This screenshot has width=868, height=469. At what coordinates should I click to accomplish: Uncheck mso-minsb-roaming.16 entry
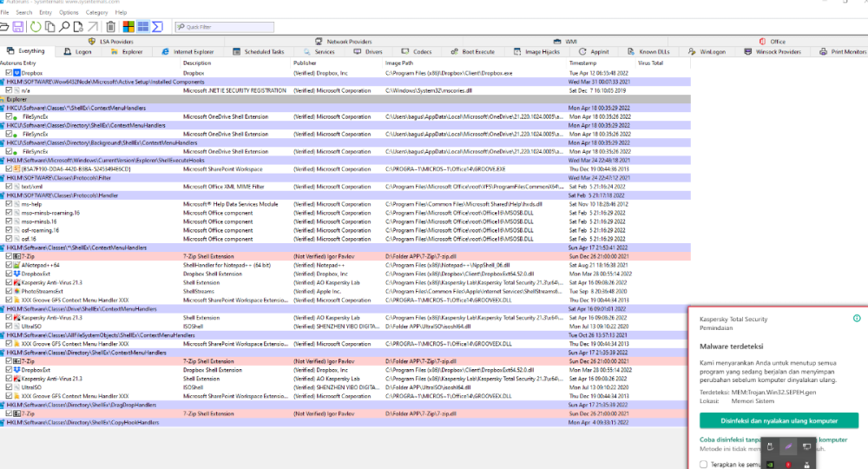coord(9,213)
